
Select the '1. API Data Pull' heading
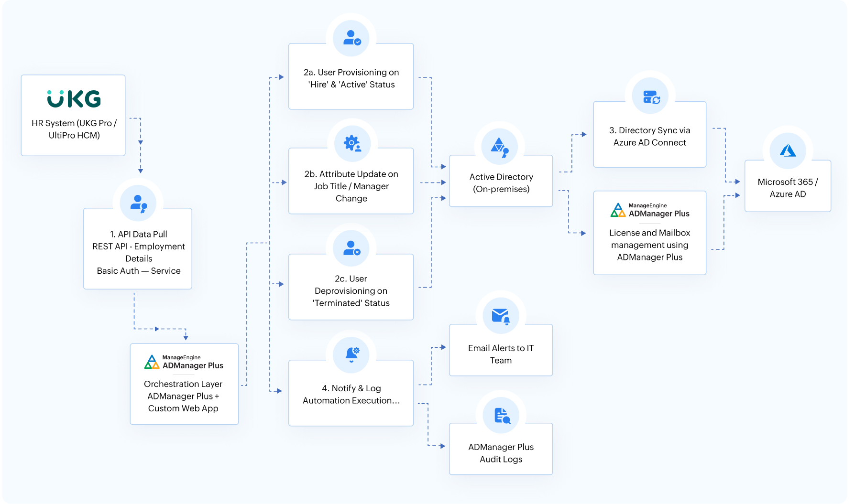[x=139, y=234]
